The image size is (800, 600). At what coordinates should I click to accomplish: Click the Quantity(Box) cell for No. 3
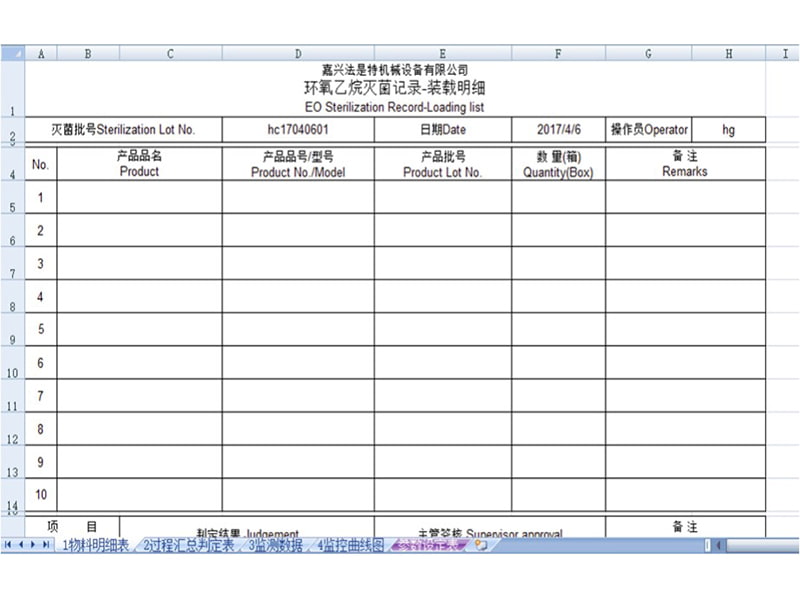(x=558, y=263)
